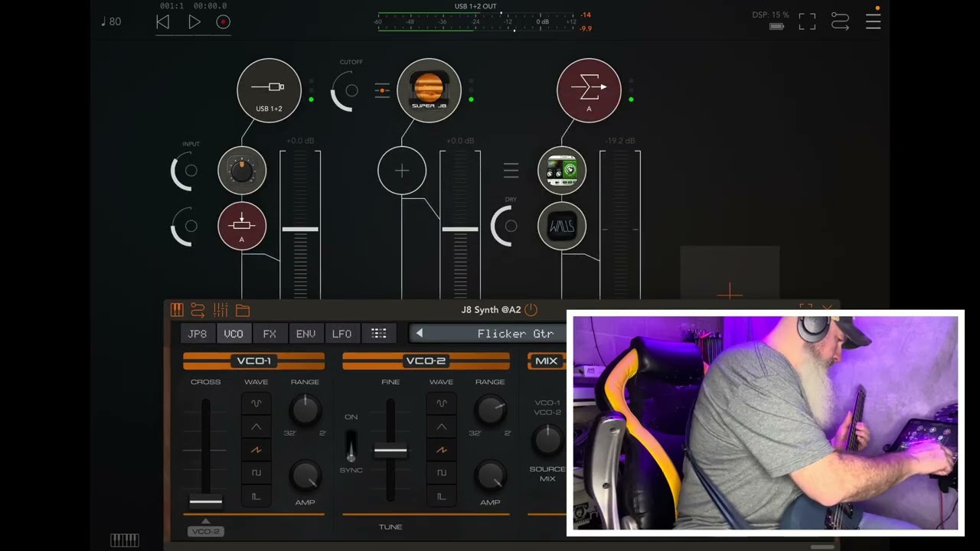Select square wave for VCO-2
The image size is (980, 551).
point(441,473)
